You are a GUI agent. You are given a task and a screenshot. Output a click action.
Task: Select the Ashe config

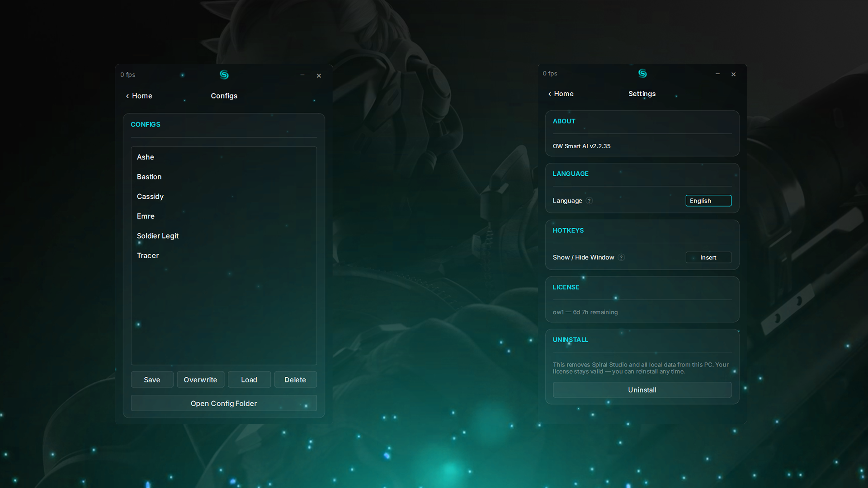point(224,157)
